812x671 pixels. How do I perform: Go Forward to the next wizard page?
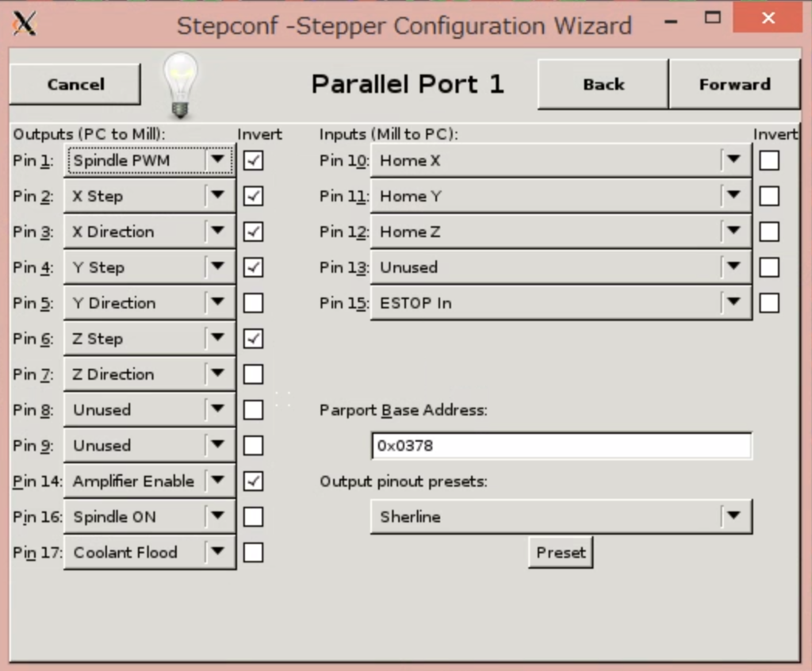click(735, 84)
